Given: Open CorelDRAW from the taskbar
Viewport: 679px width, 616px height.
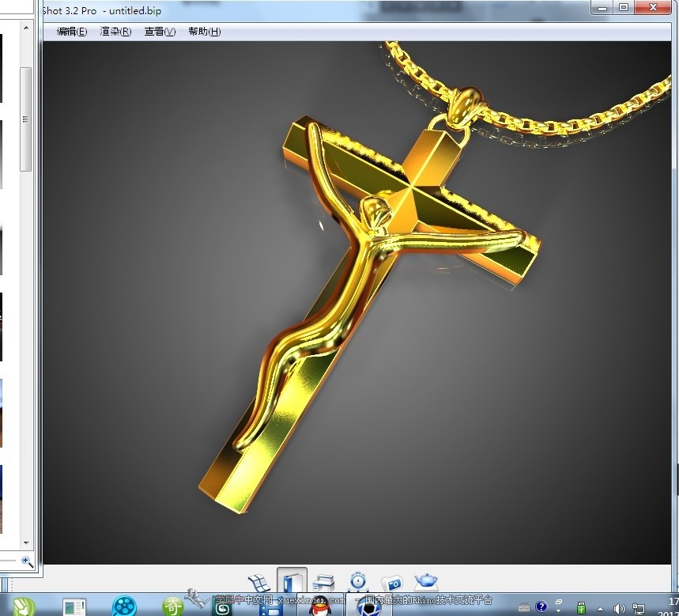Looking at the screenshot, I should pos(25,607).
